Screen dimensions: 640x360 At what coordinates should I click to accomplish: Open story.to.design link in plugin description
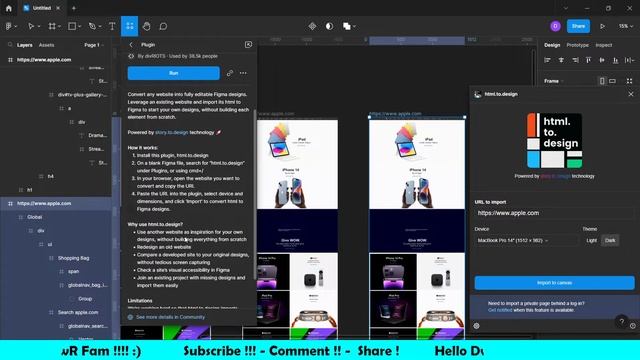[x=171, y=132]
